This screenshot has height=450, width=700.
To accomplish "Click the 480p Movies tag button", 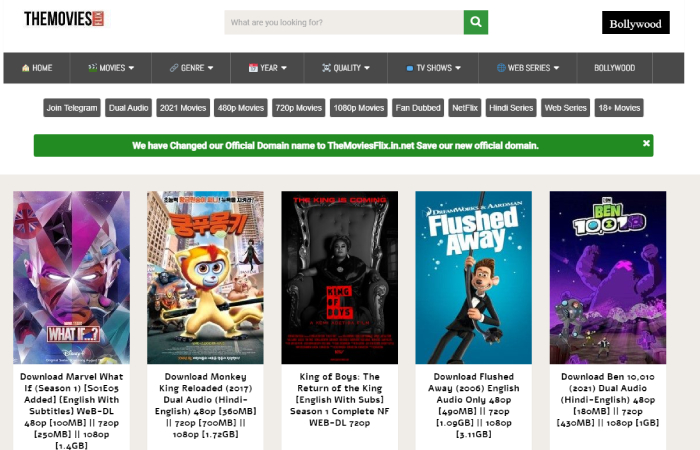I will 241,108.
